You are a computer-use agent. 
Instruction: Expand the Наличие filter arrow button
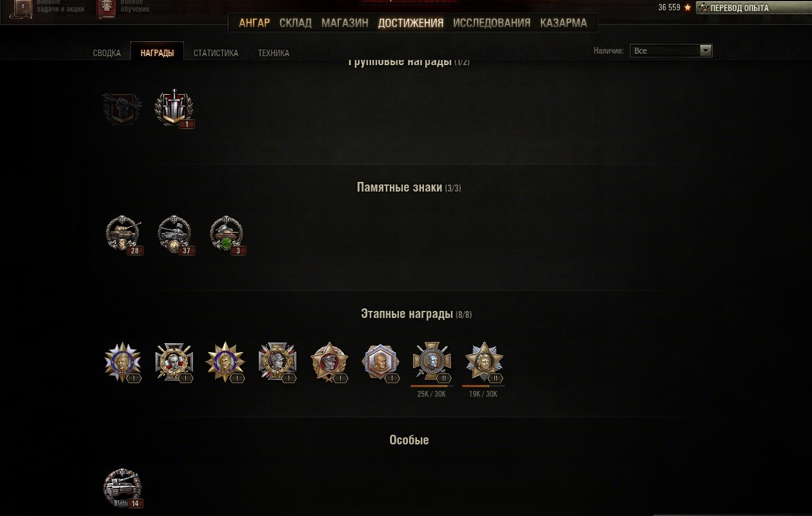[705, 50]
